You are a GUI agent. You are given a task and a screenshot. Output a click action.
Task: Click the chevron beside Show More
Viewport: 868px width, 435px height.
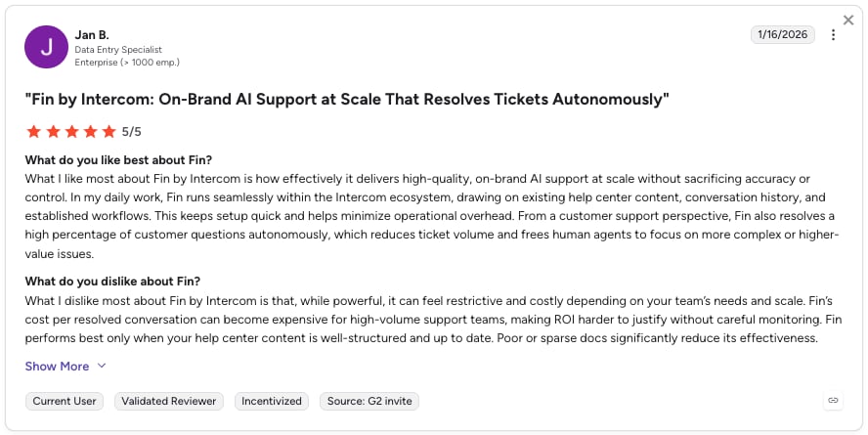[102, 366]
